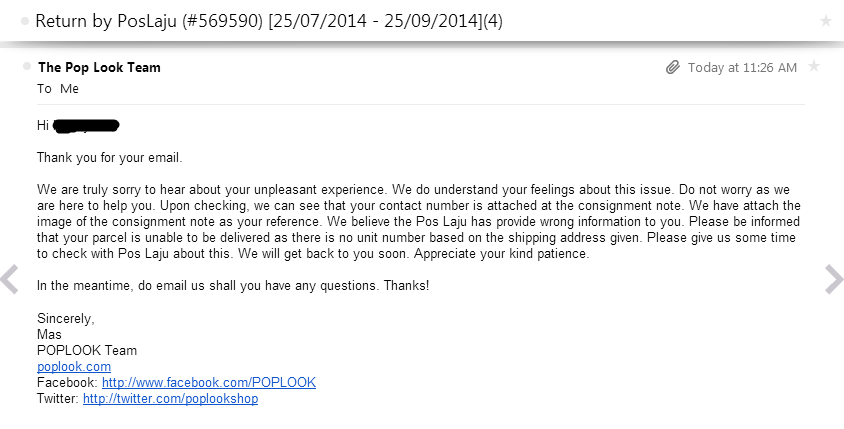Click the POPLOOK Team signature line

87,350
